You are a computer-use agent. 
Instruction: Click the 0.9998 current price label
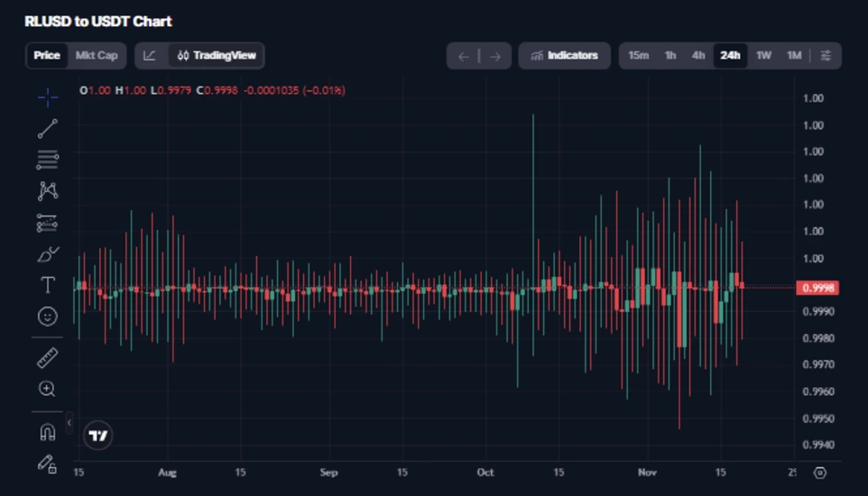pyautogui.click(x=817, y=288)
